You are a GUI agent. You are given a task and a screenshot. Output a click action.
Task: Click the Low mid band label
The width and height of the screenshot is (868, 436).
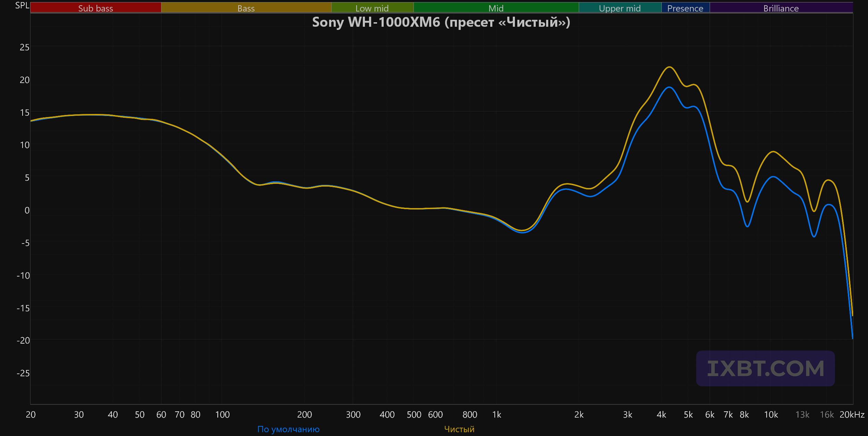(372, 8)
